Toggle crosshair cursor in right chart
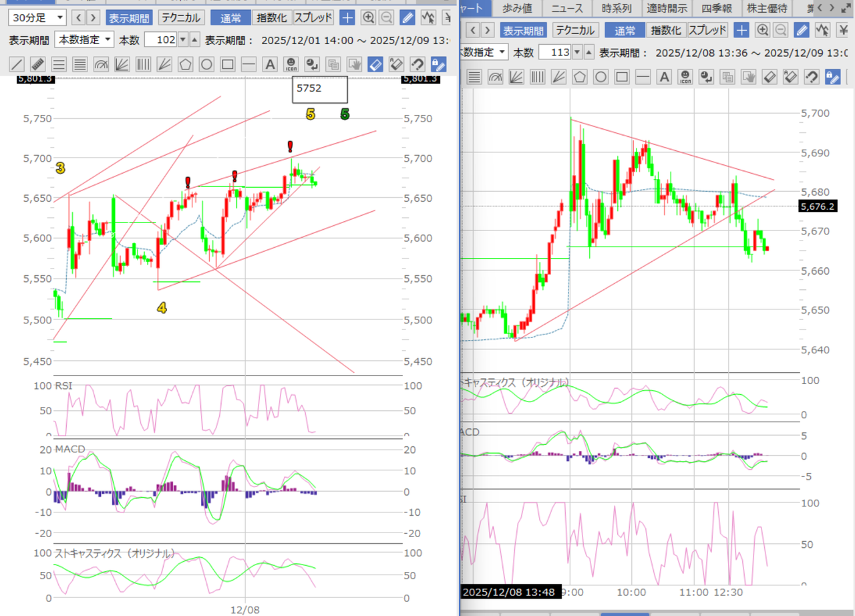855x616 pixels. click(x=741, y=30)
